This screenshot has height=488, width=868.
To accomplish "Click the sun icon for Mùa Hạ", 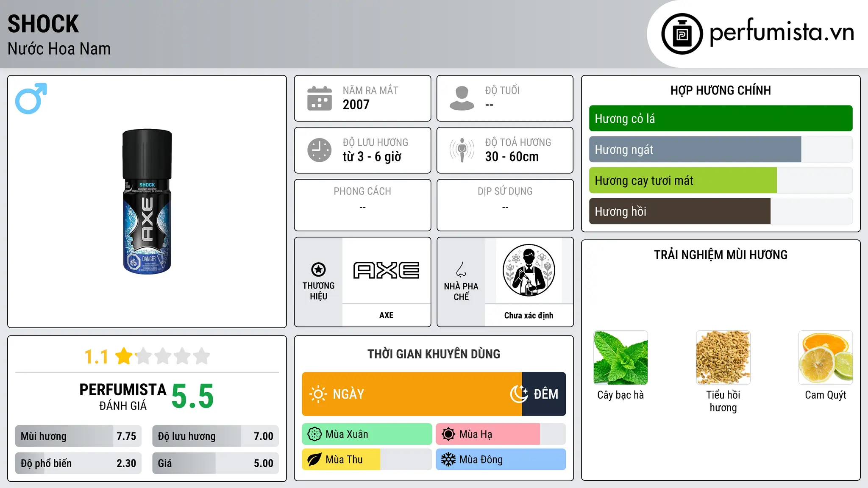I will (448, 434).
